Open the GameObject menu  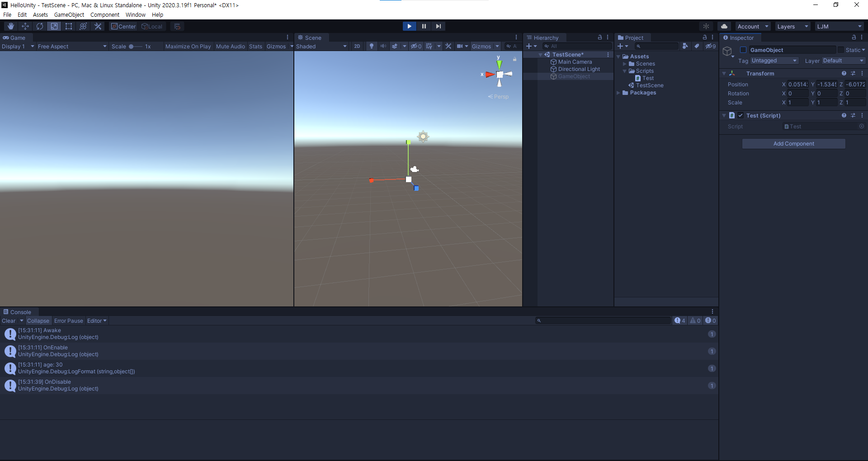point(69,14)
